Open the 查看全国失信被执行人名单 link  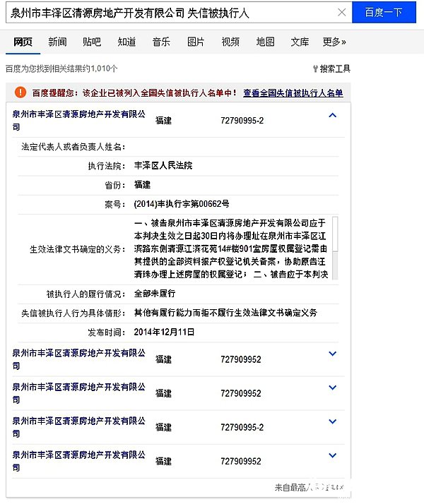[293, 92]
